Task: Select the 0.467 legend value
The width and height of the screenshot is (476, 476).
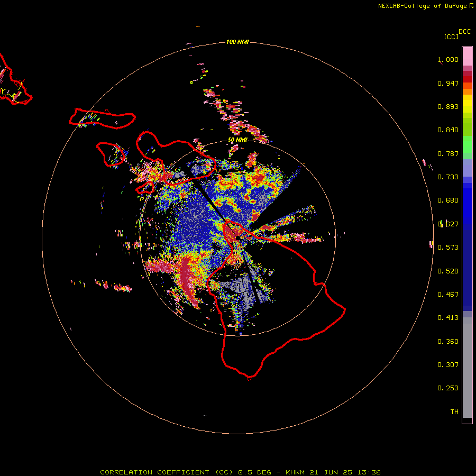Action: pos(448,295)
